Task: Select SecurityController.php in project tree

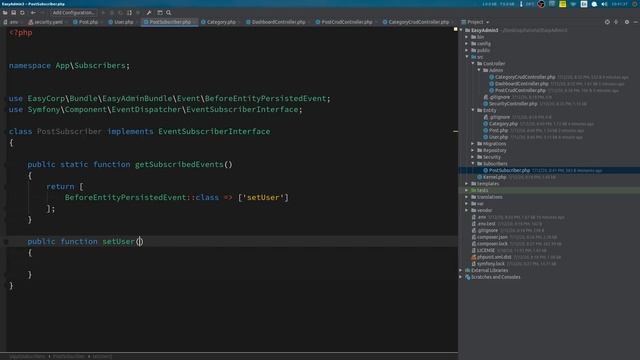Action: click(x=513, y=104)
